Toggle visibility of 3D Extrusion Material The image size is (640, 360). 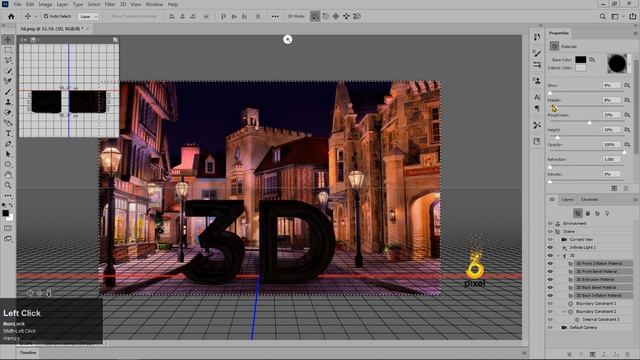pyautogui.click(x=550, y=280)
